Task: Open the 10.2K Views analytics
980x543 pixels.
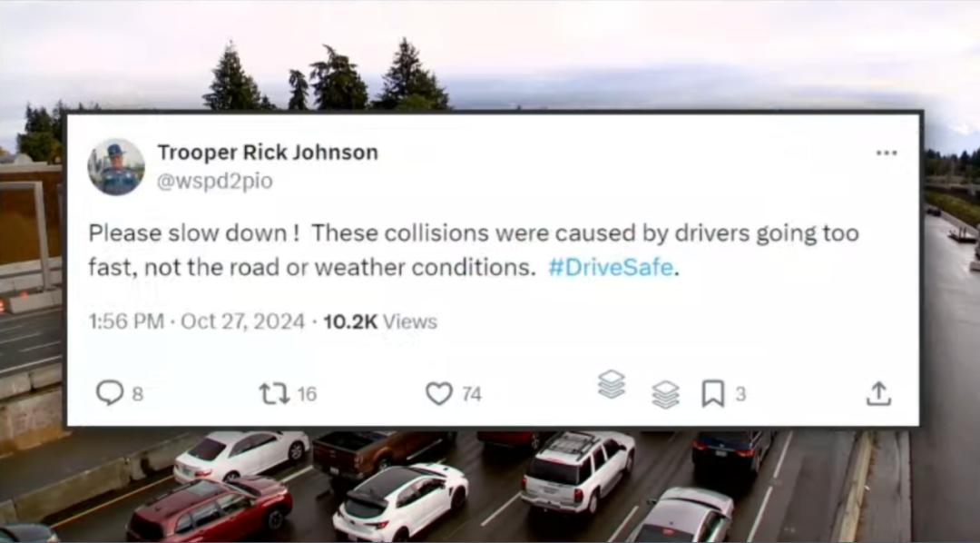Action: coord(380,321)
